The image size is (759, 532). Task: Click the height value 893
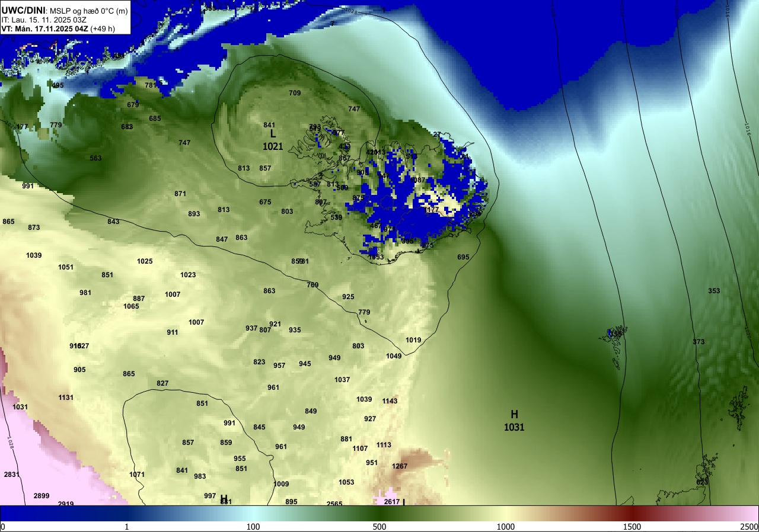(194, 214)
